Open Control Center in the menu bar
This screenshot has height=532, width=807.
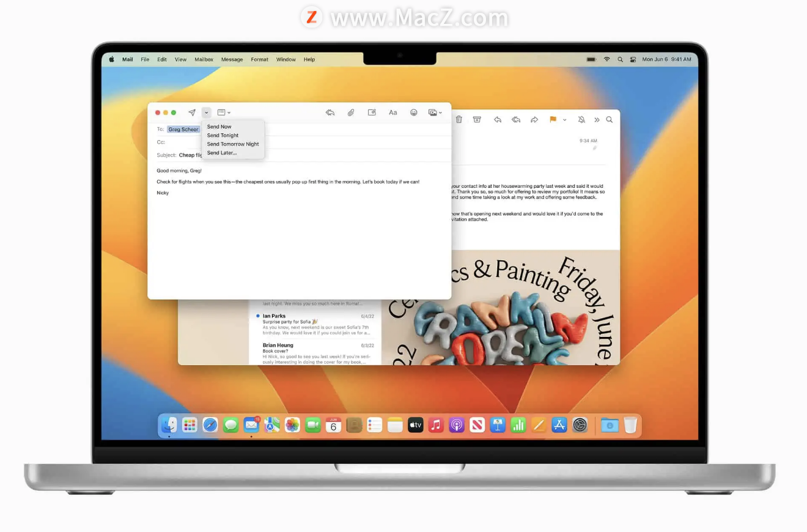click(x=633, y=59)
